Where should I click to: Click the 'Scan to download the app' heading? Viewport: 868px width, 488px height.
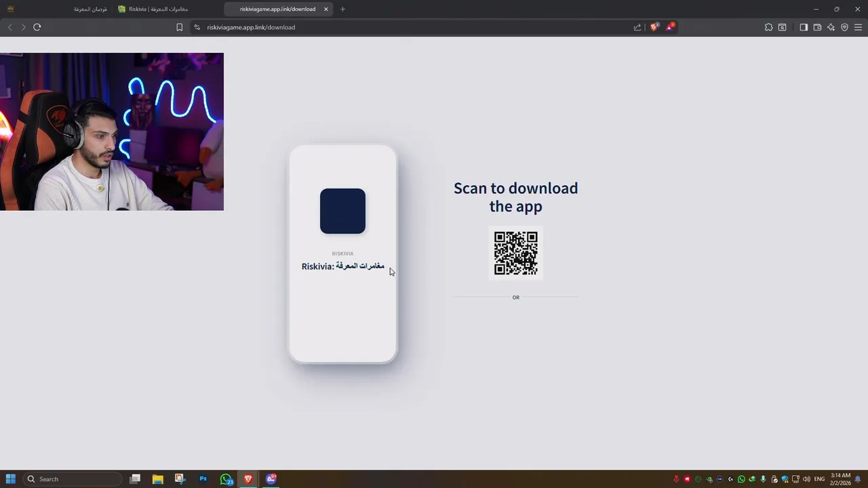click(516, 197)
